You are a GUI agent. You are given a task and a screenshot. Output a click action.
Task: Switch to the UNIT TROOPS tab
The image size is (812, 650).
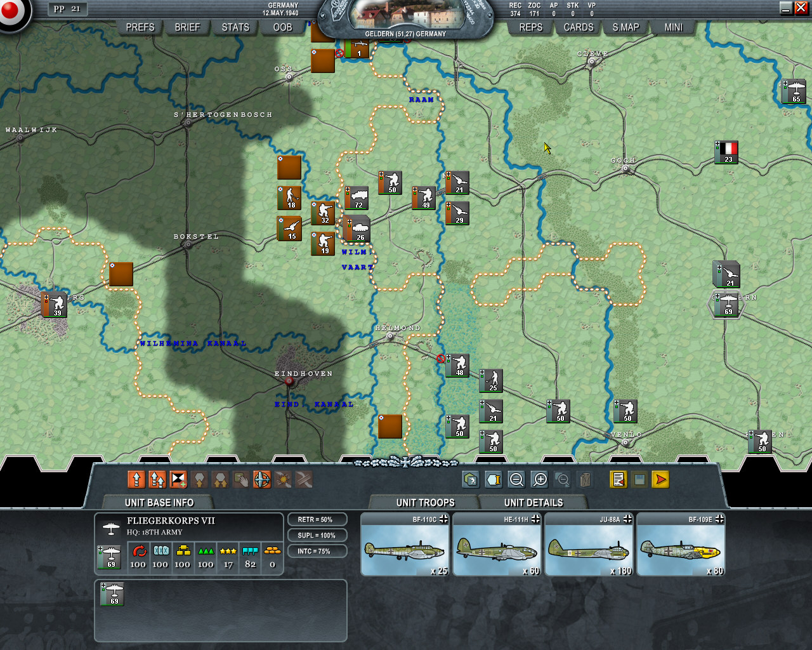tap(425, 503)
